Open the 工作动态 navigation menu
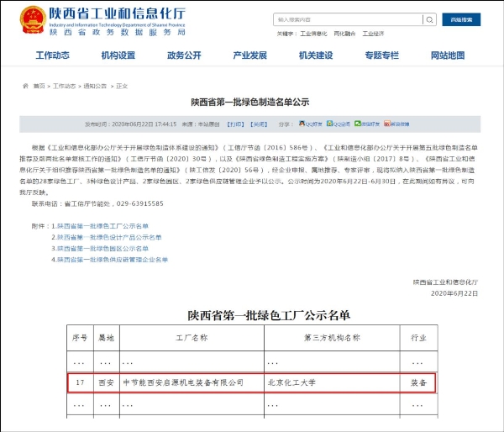The image size is (504, 432). [53, 56]
